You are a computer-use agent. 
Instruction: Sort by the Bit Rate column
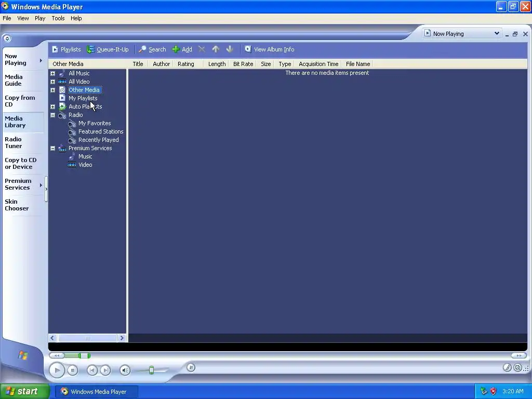243,64
